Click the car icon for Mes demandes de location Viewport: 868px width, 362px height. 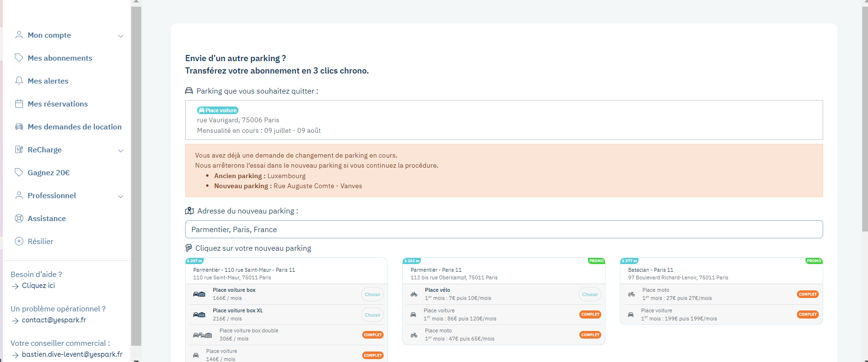pos(19,127)
